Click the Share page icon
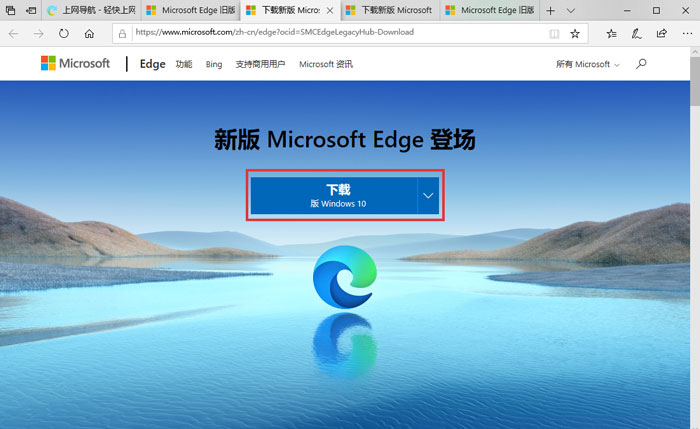 (662, 33)
